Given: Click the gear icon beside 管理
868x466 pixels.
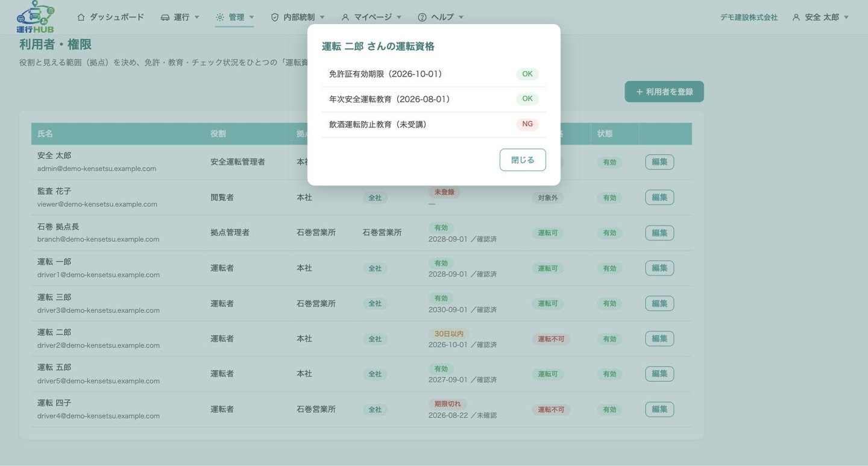Looking at the screenshot, I should click(220, 17).
